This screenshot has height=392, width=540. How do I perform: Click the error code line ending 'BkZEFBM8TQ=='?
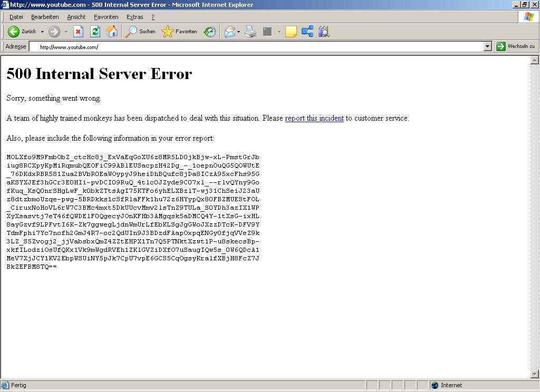32,267
